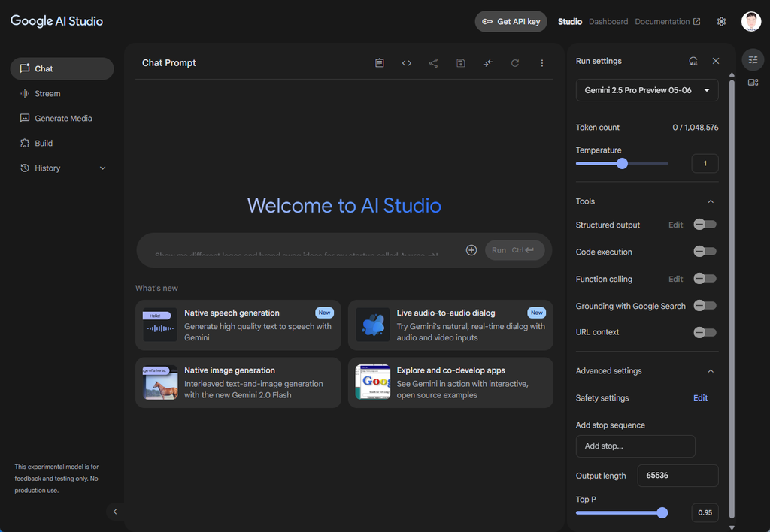Screen dimensions: 770x532
Task: Go to Generate Media
Action: pos(62,118)
